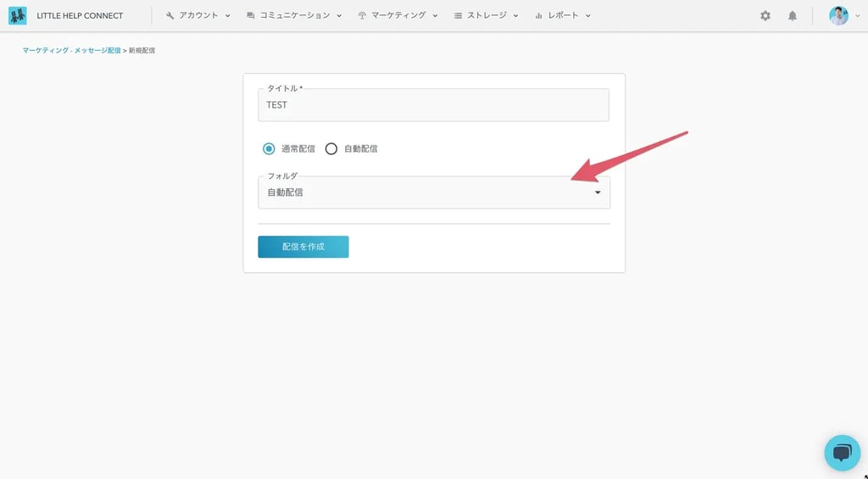Screen dimensions: 868x479
Task: Expand the chevron next to コミュニケーション
Action: click(x=339, y=16)
